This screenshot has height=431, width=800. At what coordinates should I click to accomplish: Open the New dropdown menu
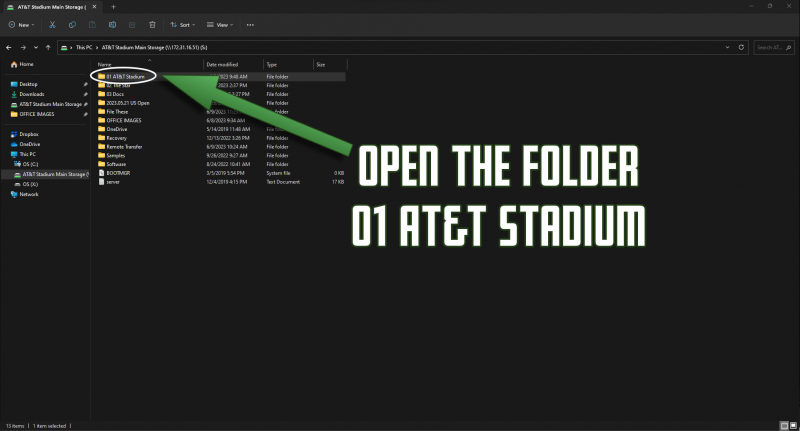point(21,24)
